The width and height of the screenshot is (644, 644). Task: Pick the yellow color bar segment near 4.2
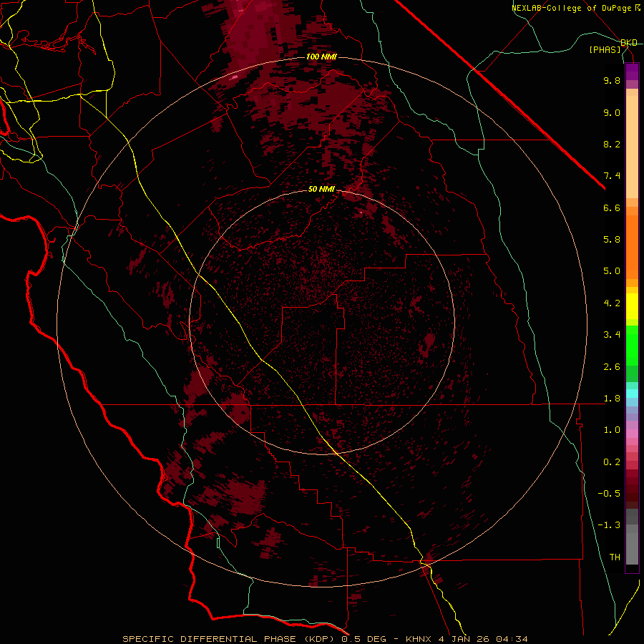(632, 306)
